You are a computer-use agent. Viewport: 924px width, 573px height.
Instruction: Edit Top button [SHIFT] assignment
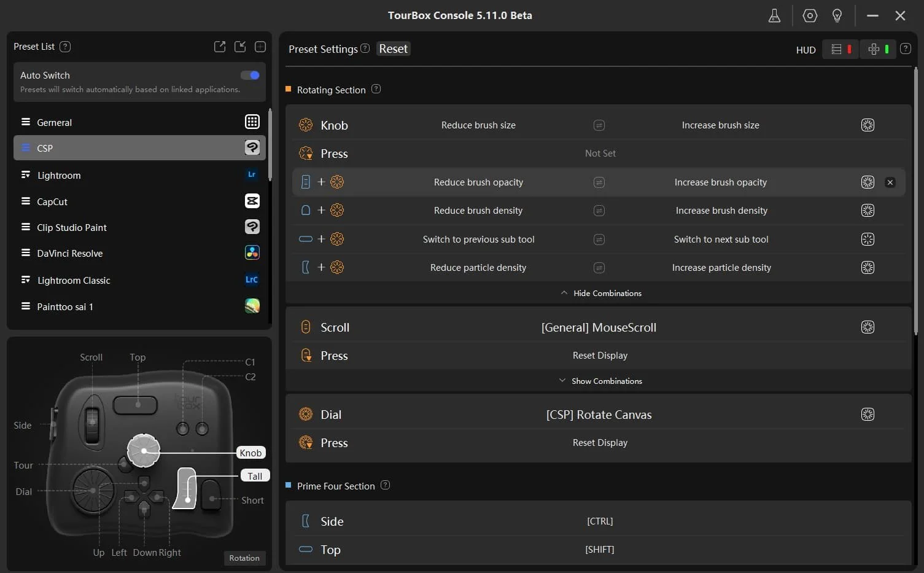(x=600, y=550)
